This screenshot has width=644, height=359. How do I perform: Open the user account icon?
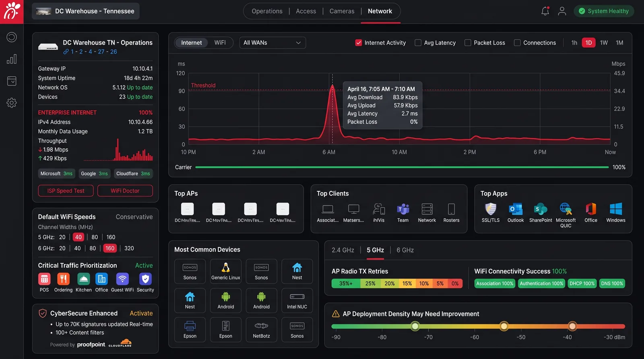click(562, 11)
